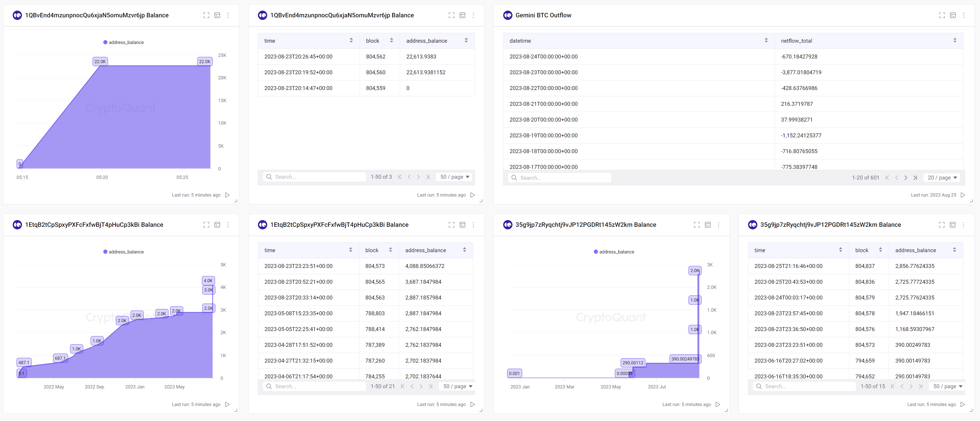Open more options menu on 1EtqB2tCp Balance chart panel
Image resolution: width=980 pixels, height=421 pixels.
228,225
